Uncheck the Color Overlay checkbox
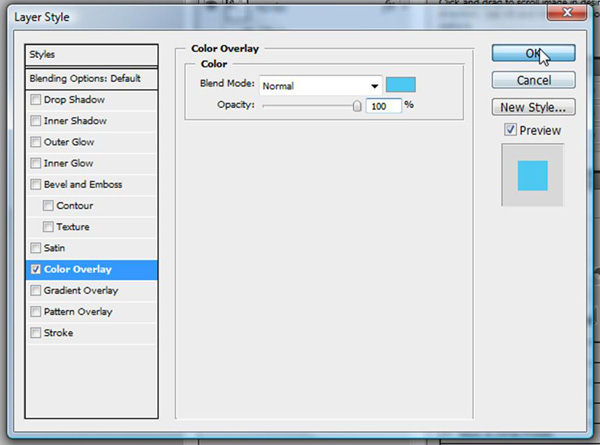Image resolution: width=600 pixels, height=445 pixels. click(36, 269)
